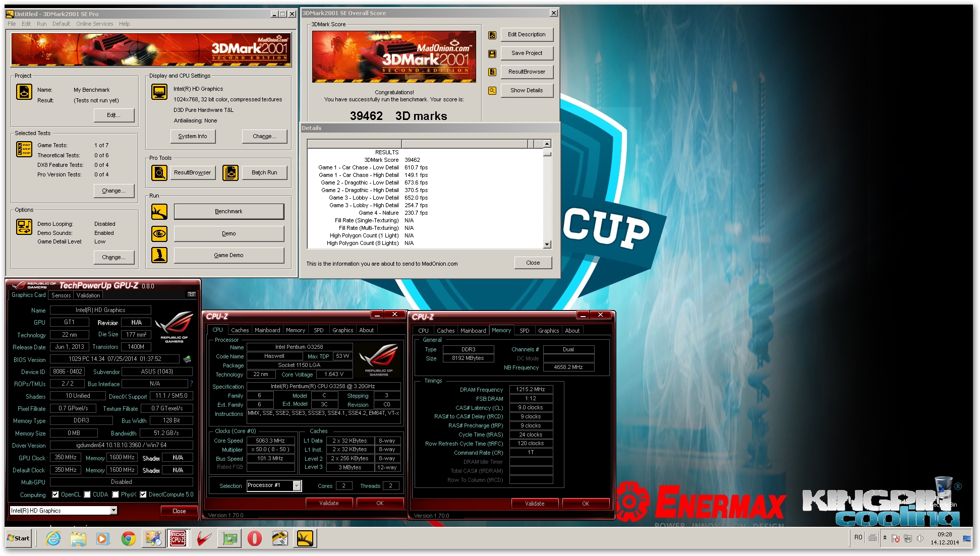
Task: Open the About tab in left CPU-Z
Action: pyautogui.click(x=367, y=330)
